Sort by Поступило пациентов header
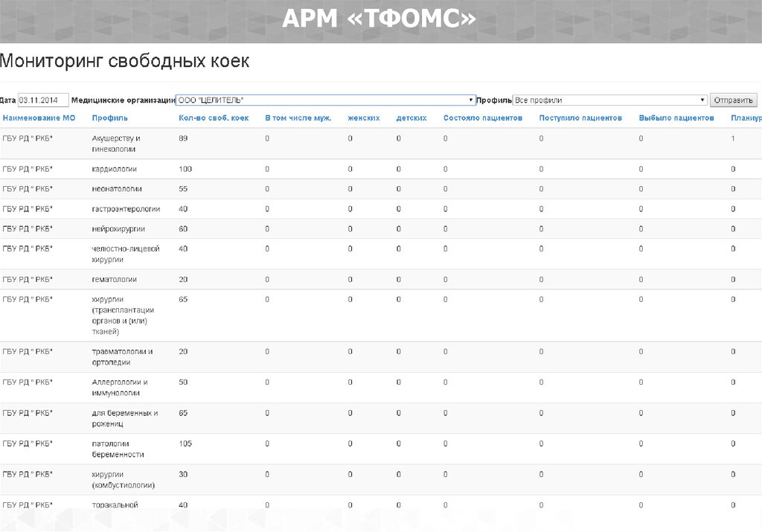This screenshot has height=532, width=762. (x=580, y=118)
